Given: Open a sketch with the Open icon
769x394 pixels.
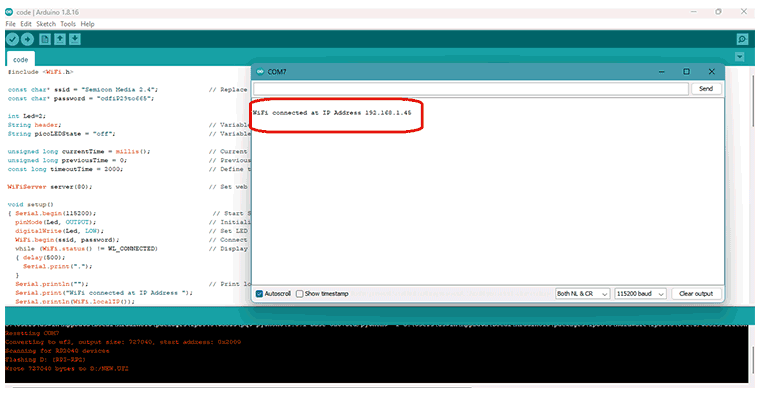Looking at the screenshot, I should click(x=60, y=39).
